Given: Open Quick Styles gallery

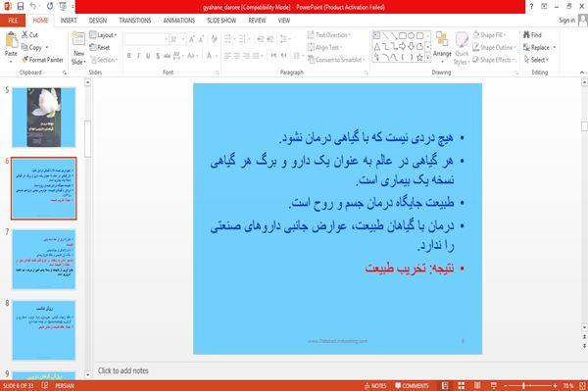Looking at the screenshot, I should click(x=462, y=48).
